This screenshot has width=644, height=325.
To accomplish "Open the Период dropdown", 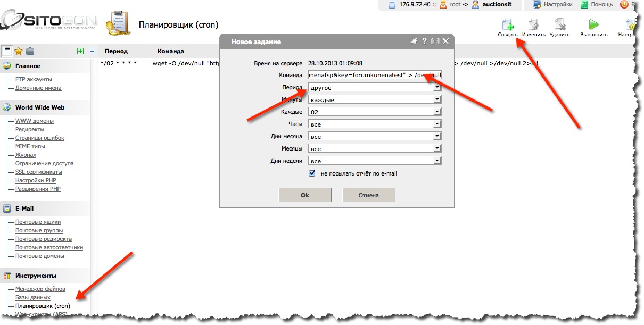I will click(375, 88).
